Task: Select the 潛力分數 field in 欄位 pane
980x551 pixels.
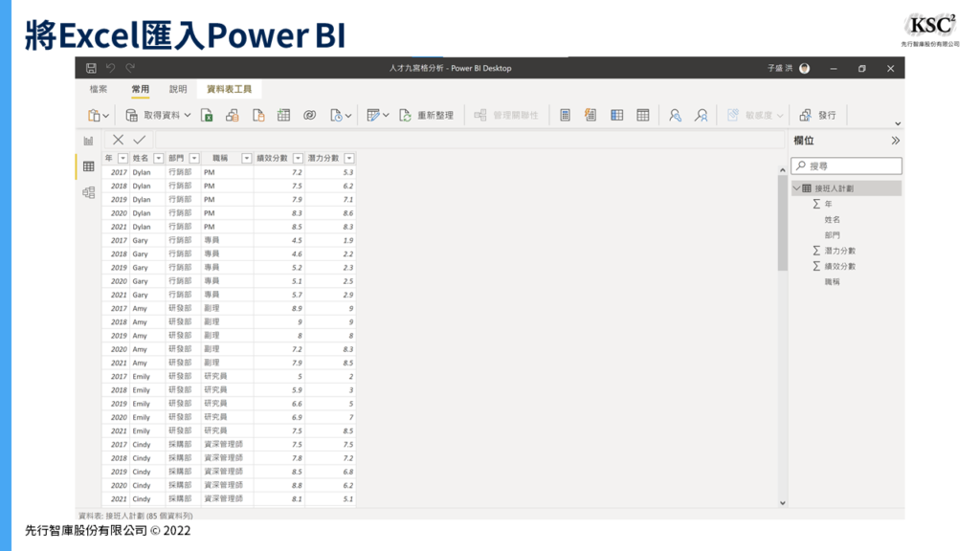Action: point(839,251)
